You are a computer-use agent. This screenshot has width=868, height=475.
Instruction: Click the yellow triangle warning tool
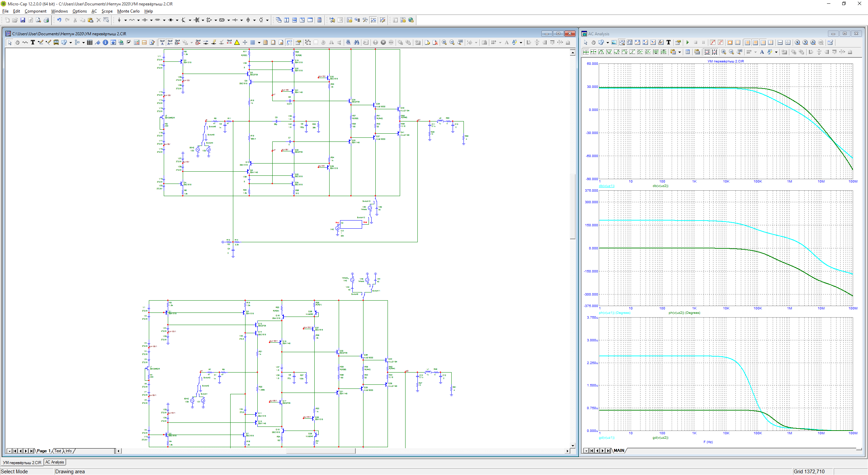click(237, 42)
